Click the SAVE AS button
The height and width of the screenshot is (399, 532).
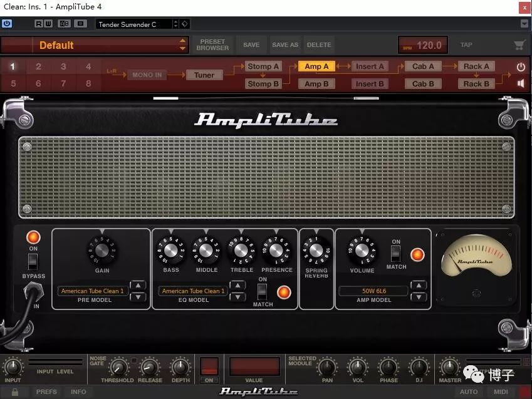click(285, 45)
